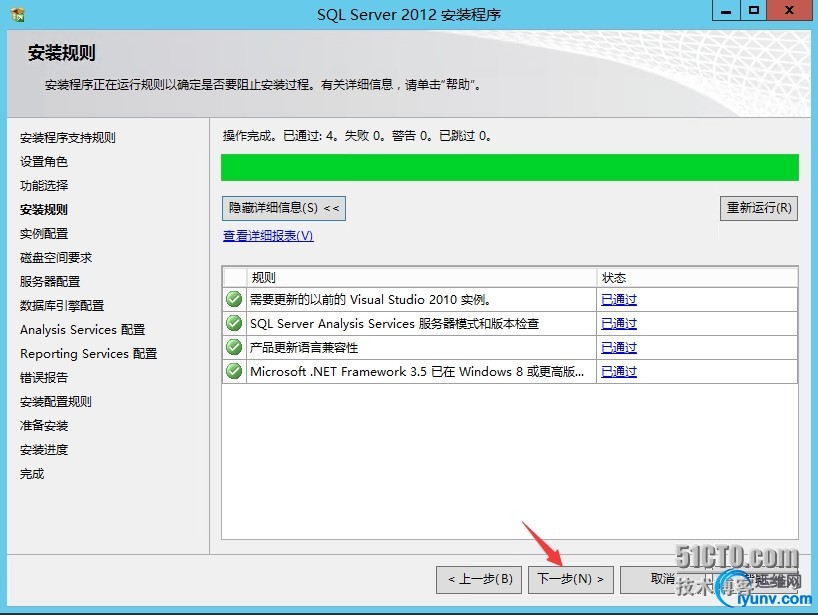Click green check icon for 产品更新语言兼容性 rule
Screen dimensions: 818x615
point(234,347)
